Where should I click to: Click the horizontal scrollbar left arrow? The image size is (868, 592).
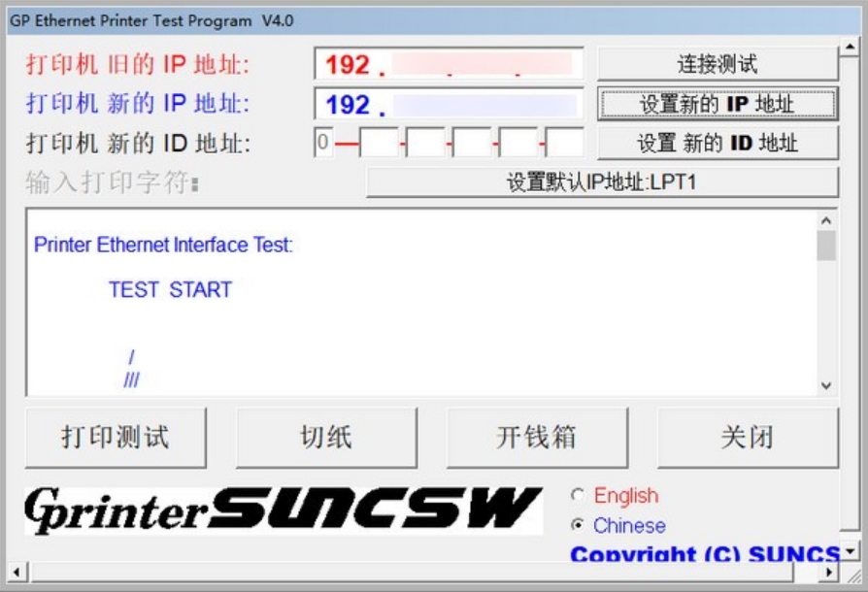coord(16,572)
